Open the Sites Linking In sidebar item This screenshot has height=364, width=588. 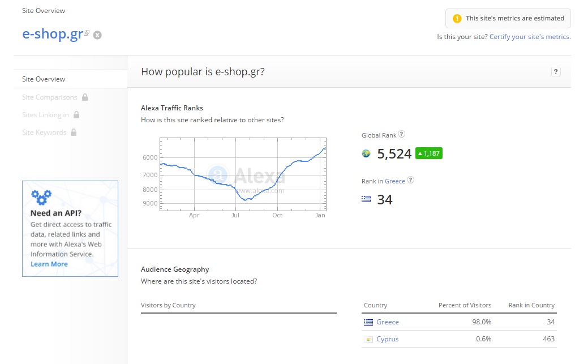[x=45, y=115]
